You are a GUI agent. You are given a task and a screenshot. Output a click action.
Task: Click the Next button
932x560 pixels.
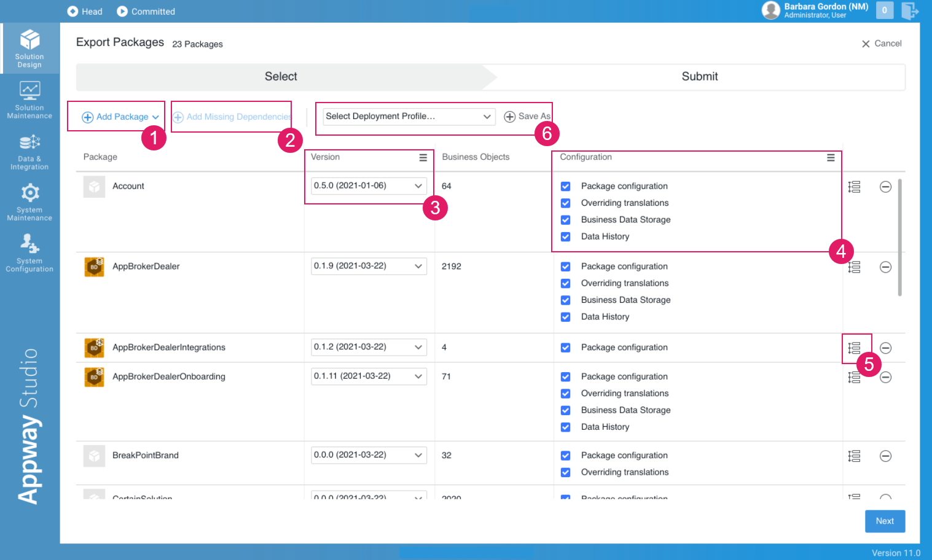tap(885, 521)
